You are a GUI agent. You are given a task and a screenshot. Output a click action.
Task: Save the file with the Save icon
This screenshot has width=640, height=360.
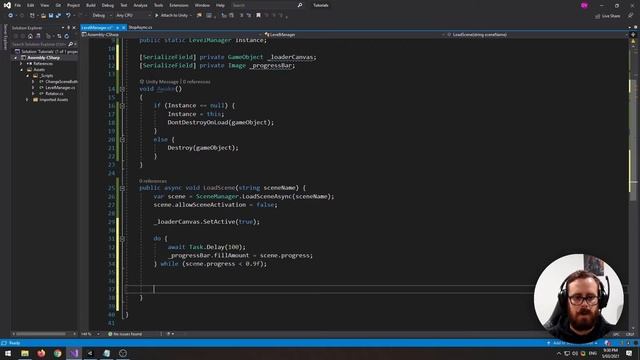[x=51, y=16]
